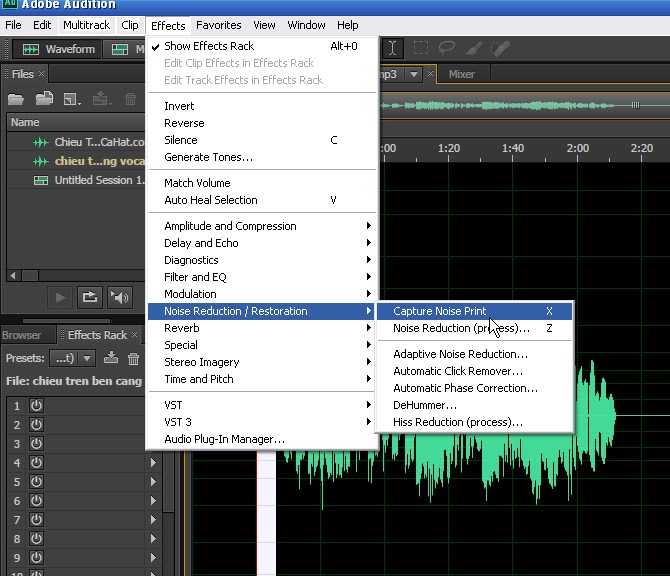Choose Adaptive Noise Reduction
The image size is (670, 576).
point(474,354)
